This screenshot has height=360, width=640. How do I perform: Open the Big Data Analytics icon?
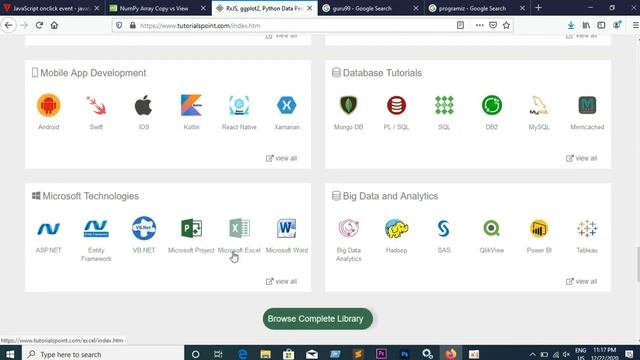[349, 229]
